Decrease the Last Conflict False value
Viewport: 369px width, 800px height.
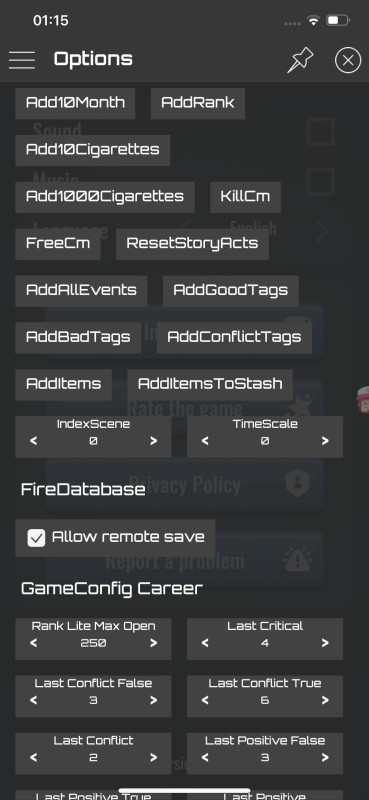coord(34,700)
